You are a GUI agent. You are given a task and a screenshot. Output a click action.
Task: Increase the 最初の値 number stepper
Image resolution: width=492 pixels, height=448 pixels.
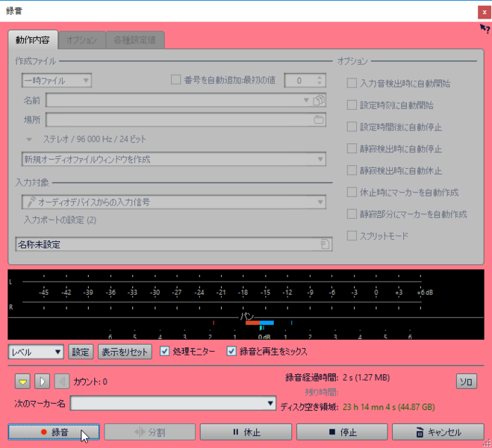click(x=320, y=78)
